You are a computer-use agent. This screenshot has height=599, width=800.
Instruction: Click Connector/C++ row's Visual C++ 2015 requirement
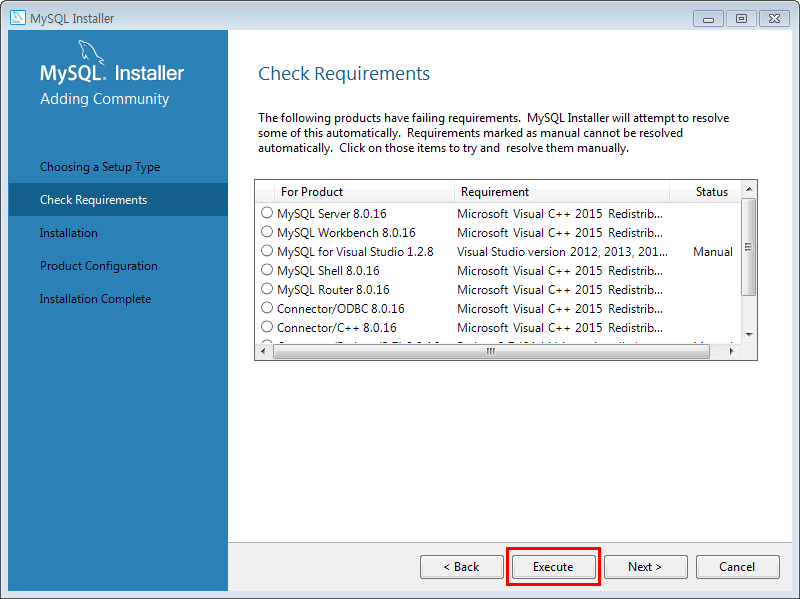(560, 328)
